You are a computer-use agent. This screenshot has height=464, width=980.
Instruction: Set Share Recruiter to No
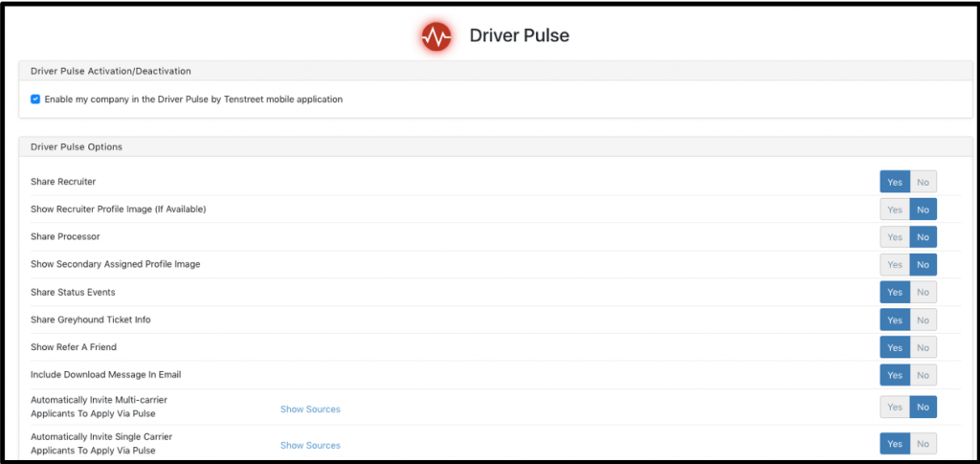[924, 183]
